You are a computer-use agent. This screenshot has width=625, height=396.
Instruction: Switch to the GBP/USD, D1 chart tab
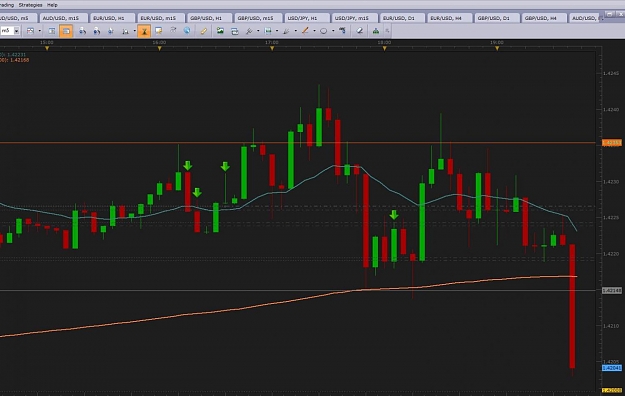click(497, 18)
